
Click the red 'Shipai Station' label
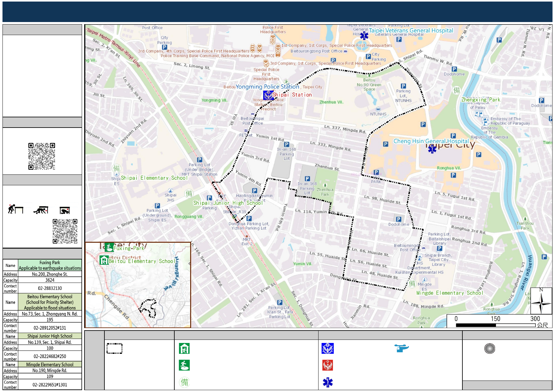pyautogui.click(x=292, y=95)
